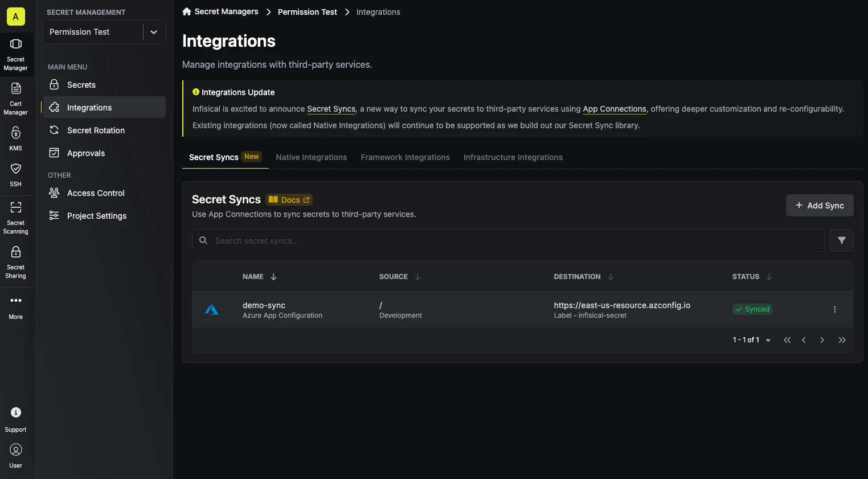This screenshot has width=868, height=479.
Task: Open the rows-per-page dropdown arrow
Action: pyautogui.click(x=768, y=340)
